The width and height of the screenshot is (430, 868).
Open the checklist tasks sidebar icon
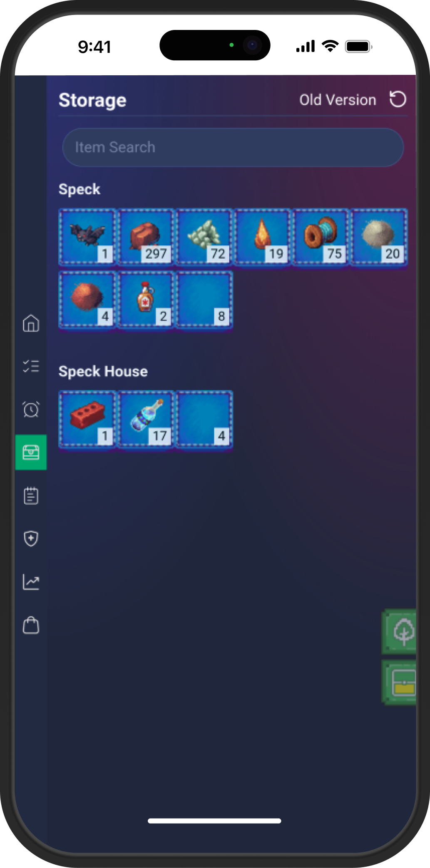[31, 366]
